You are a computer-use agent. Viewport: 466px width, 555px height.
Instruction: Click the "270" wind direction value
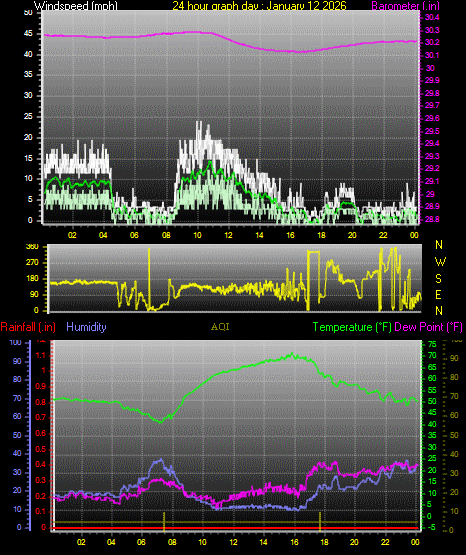[32, 263]
